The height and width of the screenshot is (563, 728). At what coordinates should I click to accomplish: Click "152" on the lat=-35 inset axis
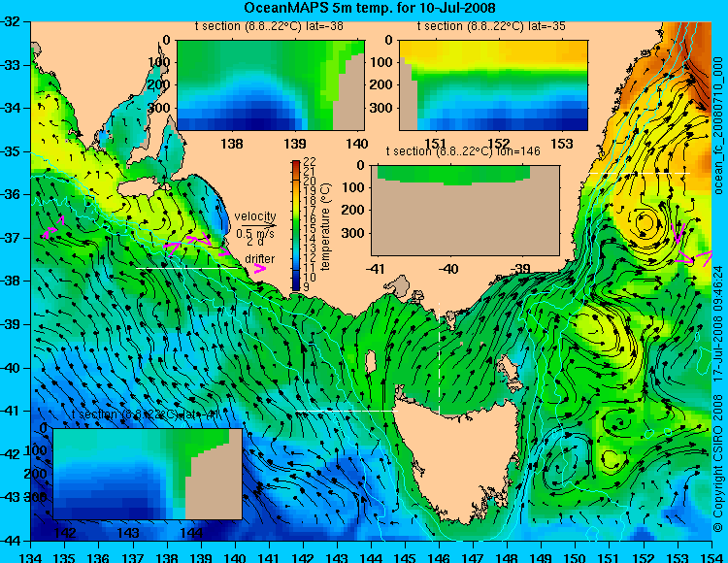pos(499,144)
